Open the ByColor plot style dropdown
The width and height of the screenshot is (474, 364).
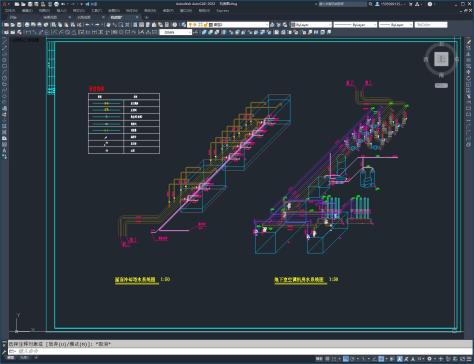pos(431,25)
